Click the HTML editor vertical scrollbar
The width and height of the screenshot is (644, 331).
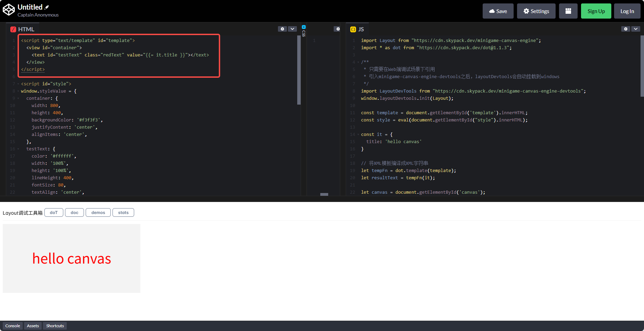299,70
